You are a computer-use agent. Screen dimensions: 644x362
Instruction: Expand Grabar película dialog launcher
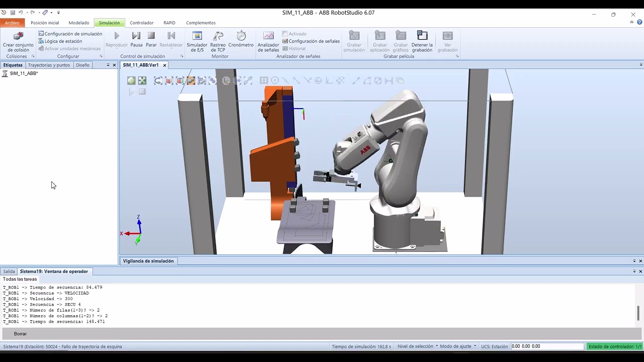(457, 56)
